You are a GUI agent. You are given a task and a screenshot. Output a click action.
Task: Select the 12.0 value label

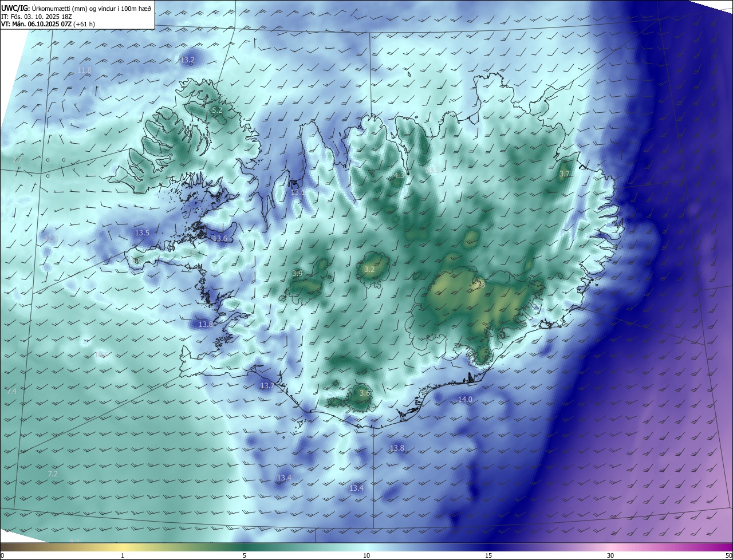coord(52,238)
